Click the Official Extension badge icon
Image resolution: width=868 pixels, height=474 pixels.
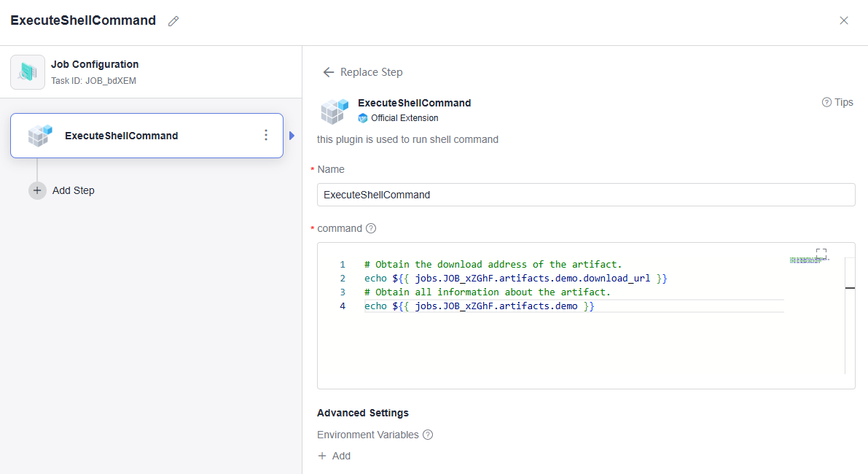(x=363, y=118)
